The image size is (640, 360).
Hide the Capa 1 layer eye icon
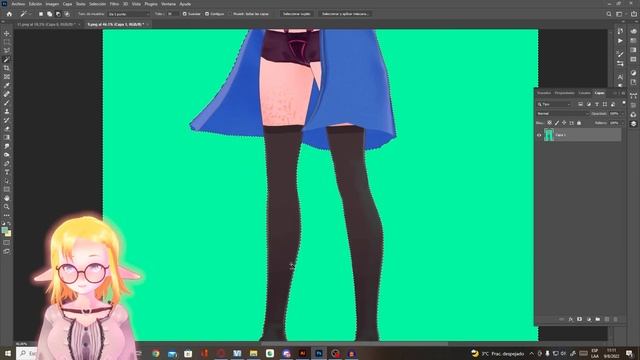tap(539, 135)
